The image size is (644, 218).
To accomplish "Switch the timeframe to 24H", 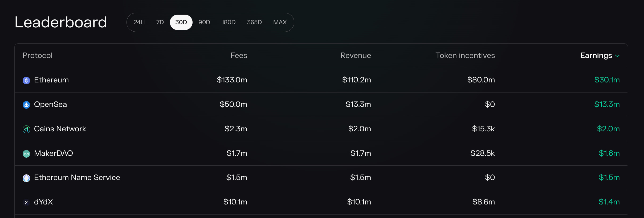I will [x=139, y=22].
